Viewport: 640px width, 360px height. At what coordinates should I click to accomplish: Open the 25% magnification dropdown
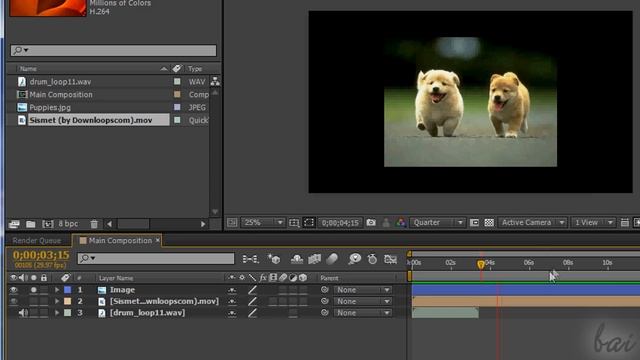click(263, 222)
